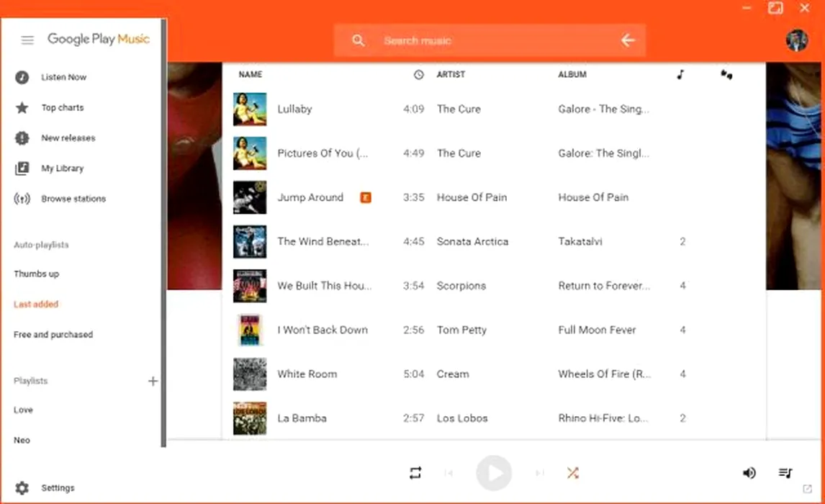825x504 pixels.
Task: Click the pop-out mini player icon
Action: (807, 490)
